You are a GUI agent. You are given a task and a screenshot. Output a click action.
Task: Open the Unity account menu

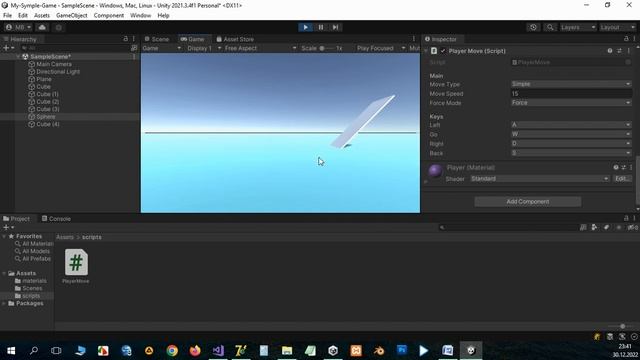[18, 27]
